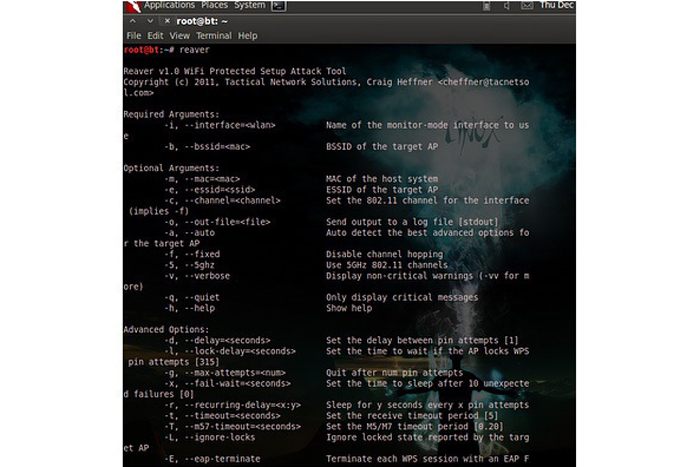The image size is (700, 467).
Task: Click 'Set the receive timeout period [5]'
Action: [412, 416]
